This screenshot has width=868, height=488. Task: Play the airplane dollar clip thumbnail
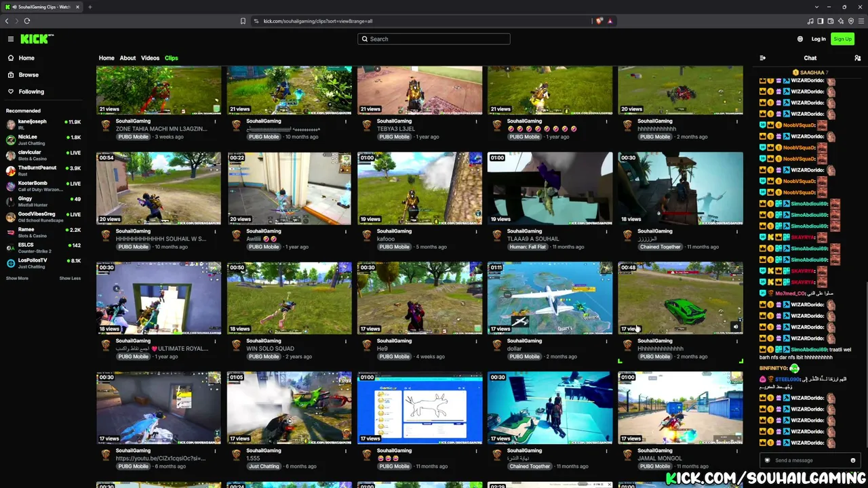click(550, 298)
